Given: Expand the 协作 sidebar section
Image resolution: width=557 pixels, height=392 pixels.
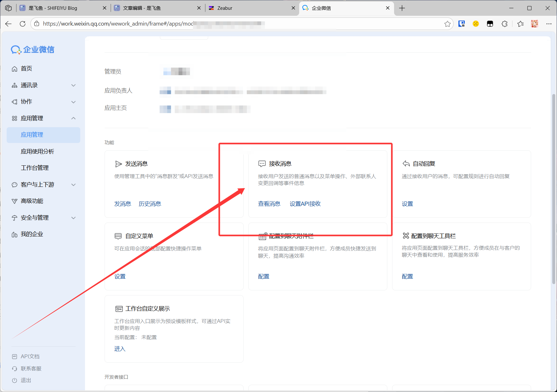Looking at the screenshot, I should click(x=44, y=102).
